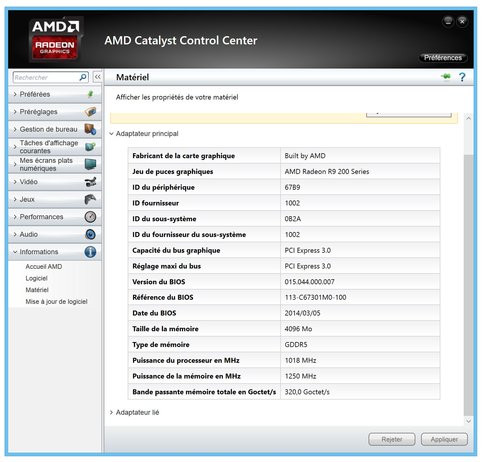The height and width of the screenshot is (462, 485).
Task: Select Matériel in the sidebar
Action: click(37, 290)
